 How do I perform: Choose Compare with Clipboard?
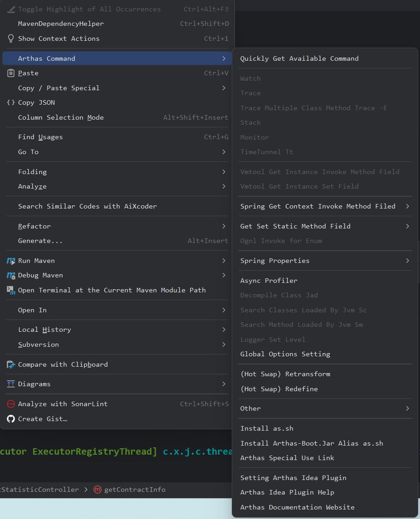pyautogui.click(x=117, y=364)
